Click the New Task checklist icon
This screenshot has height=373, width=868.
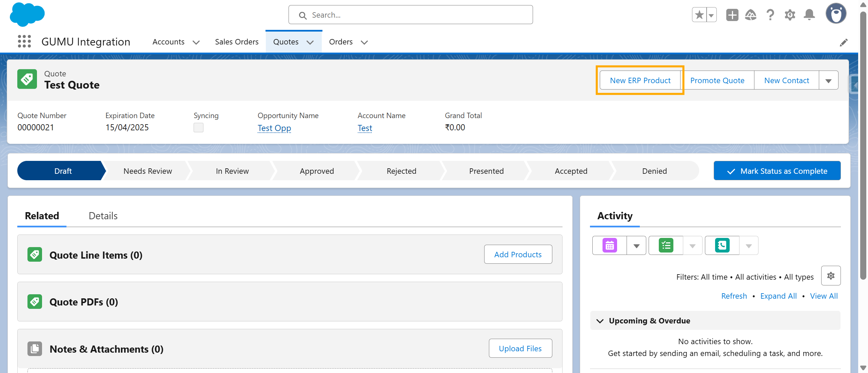(666, 245)
